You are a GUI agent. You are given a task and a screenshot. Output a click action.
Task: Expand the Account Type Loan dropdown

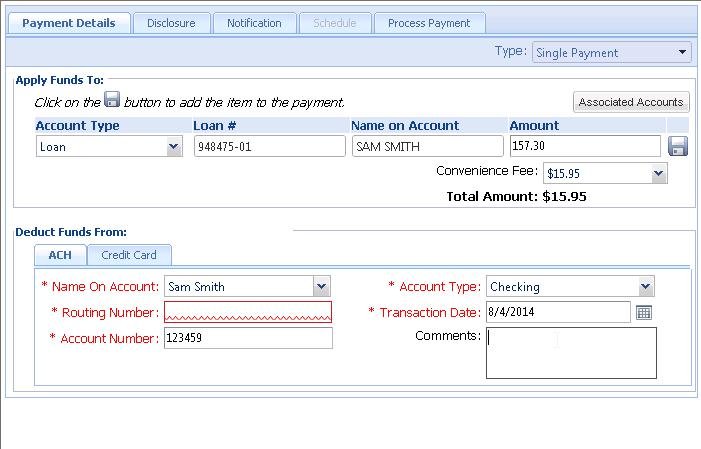(174, 147)
